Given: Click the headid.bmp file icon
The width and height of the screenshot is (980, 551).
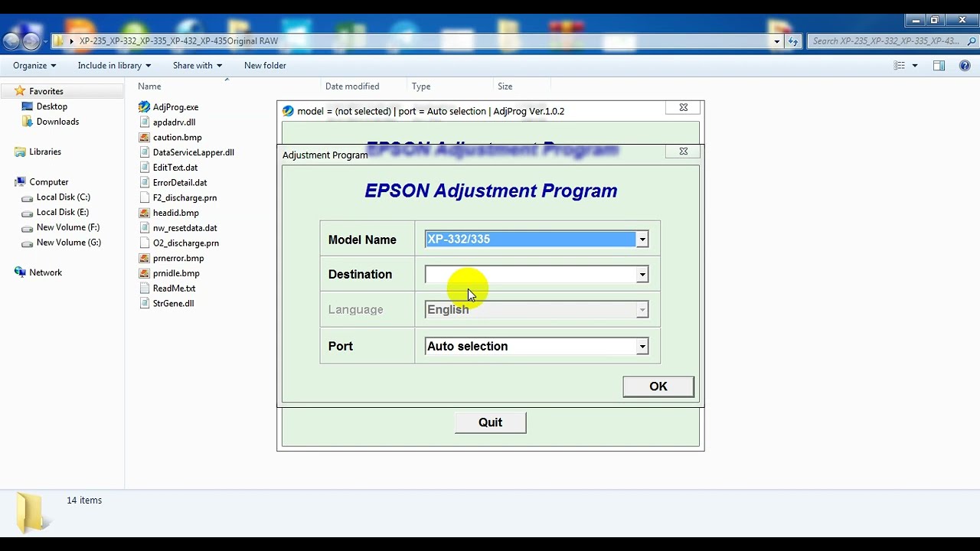Looking at the screenshot, I should pyautogui.click(x=144, y=213).
